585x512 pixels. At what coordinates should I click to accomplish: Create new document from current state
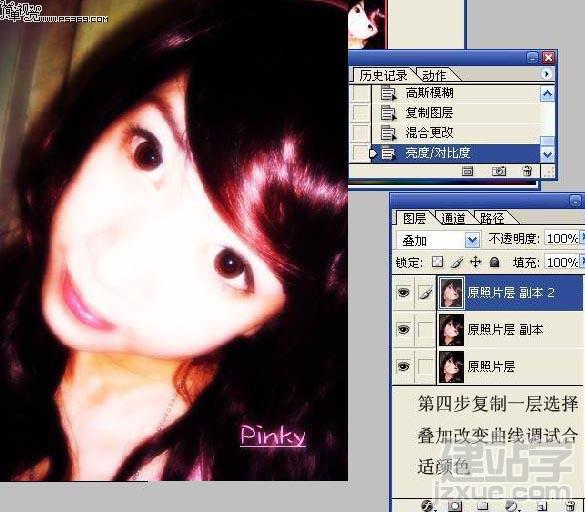[467, 171]
